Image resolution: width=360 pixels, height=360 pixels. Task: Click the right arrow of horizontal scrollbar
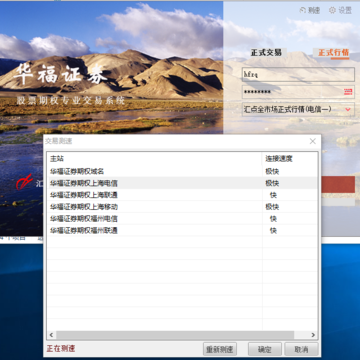coord(313,335)
